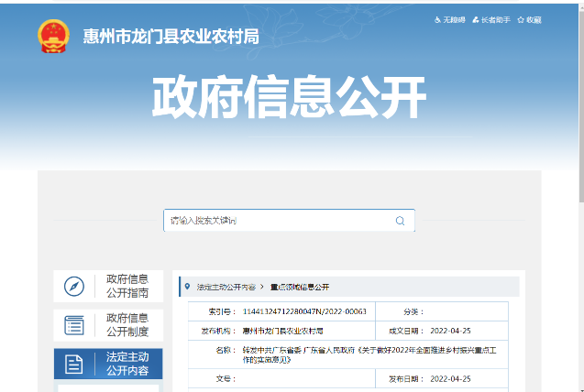
Task: Click the national emblem logo
Action: click(53, 36)
